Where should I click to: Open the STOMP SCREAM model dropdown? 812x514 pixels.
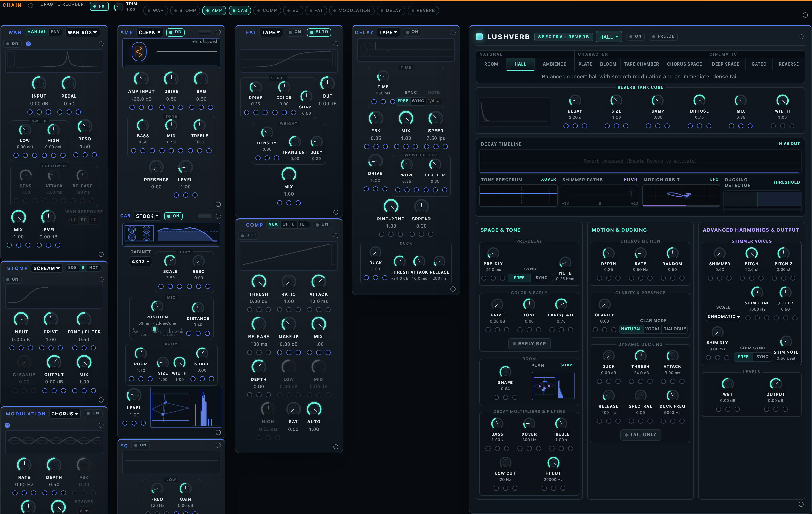coord(46,268)
